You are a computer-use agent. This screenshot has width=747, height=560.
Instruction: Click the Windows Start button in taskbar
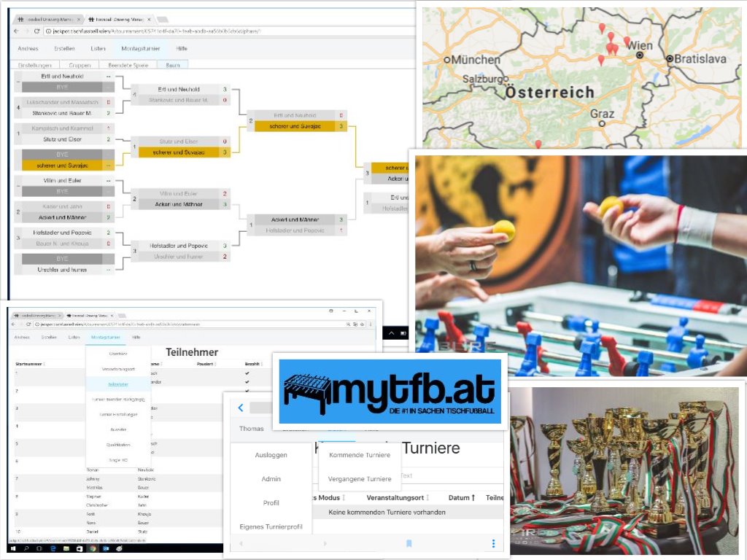(13, 548)
